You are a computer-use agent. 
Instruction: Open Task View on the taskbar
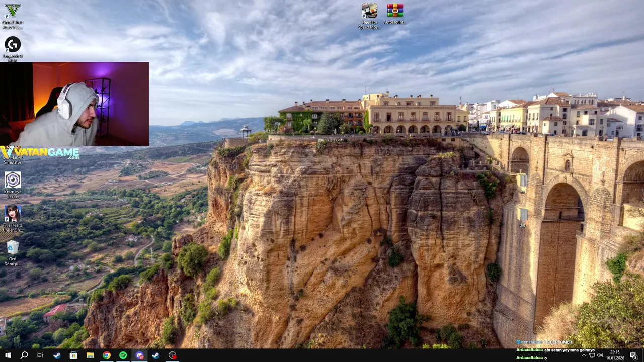40,355
